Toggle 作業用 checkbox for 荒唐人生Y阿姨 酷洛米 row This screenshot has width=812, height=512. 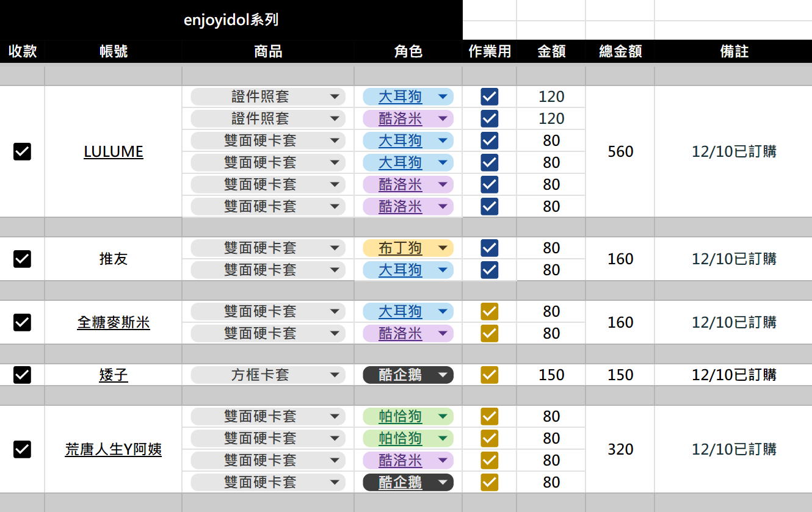coord(490,460)
